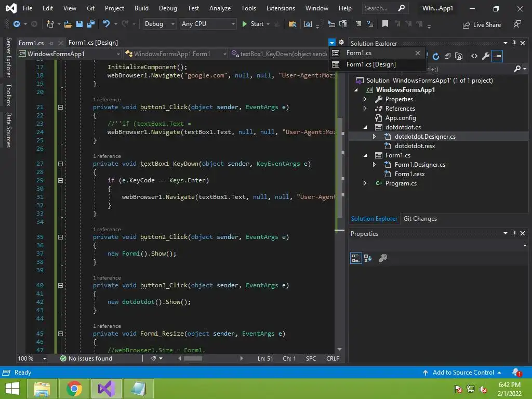This screenshot has height=399, width=532.
Task: Collapse the button1_Click method outline
Action: [60, 107]
